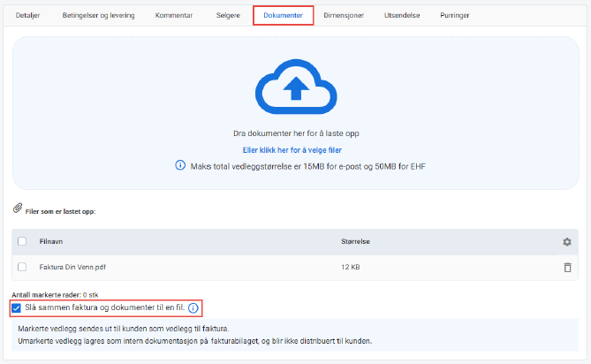
Task: Click 'Eller klikk her for å velge filer' link
Action: [x=295, y=150]
